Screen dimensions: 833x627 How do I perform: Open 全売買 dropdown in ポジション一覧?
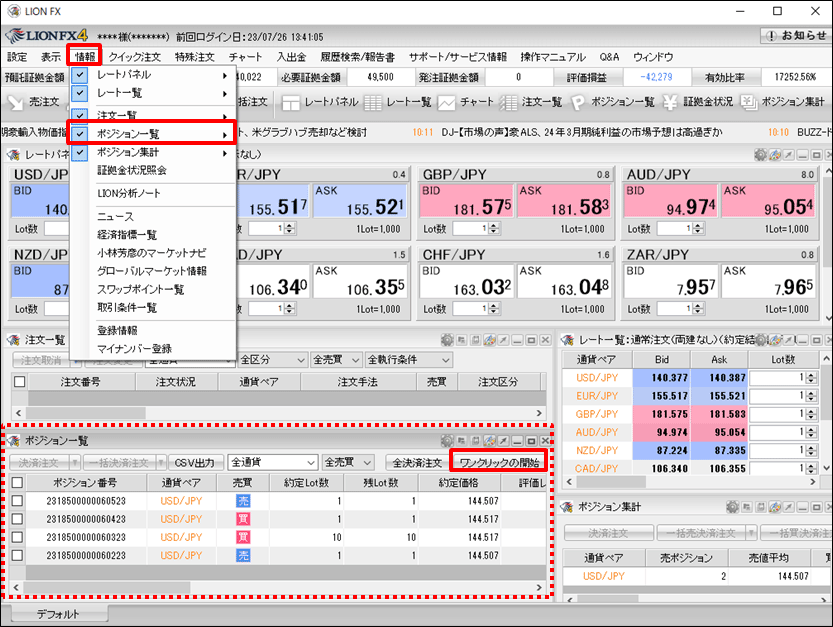[x=348, y=462]
